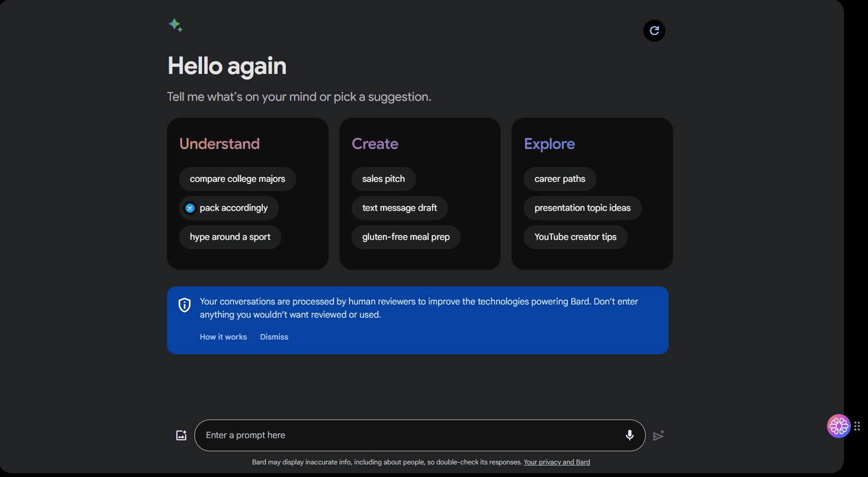Pick the hype around a sport chip
Screen dimensions: 868x477
pos(230,237)
